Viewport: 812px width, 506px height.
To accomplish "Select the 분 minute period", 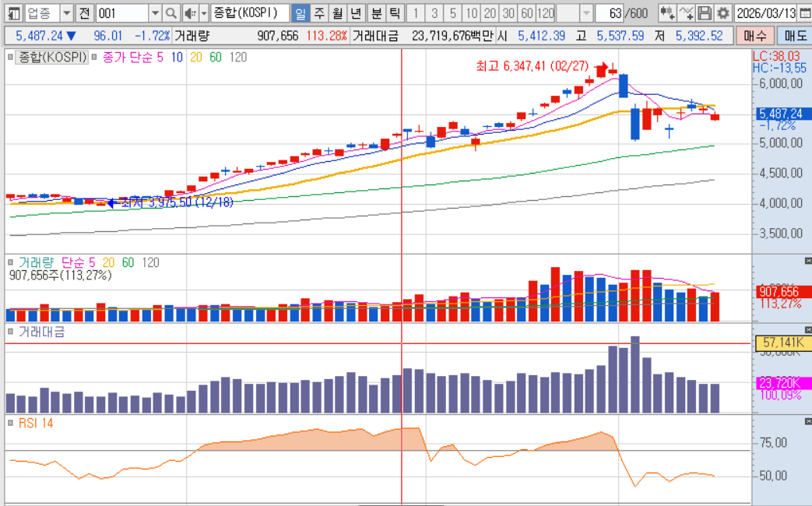I will coord(377,13).
